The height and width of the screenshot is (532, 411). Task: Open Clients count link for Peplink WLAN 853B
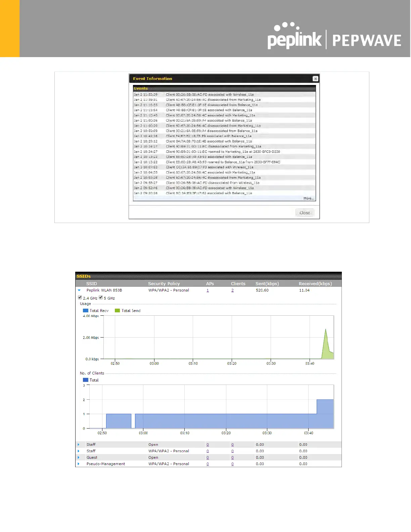click(x=232, y=290)
